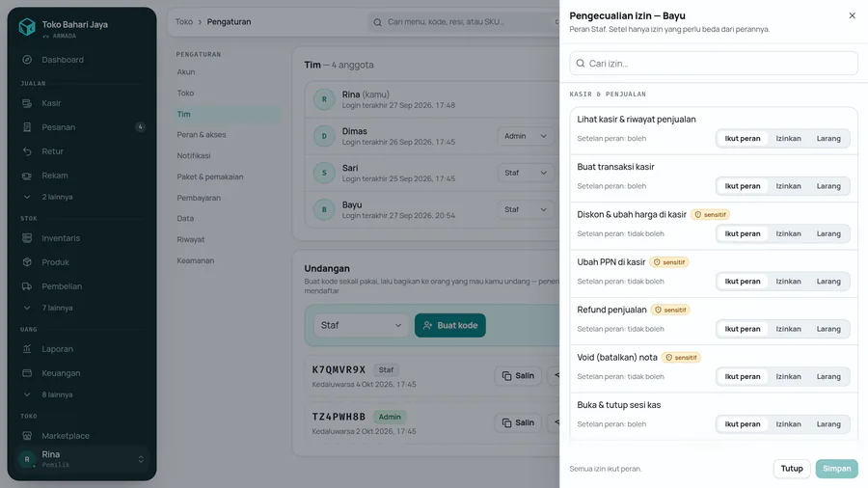Click the sensitif badge on Refund penjualan
The width and height of the screenshot is (868, 488).
(x=670, y=310)
